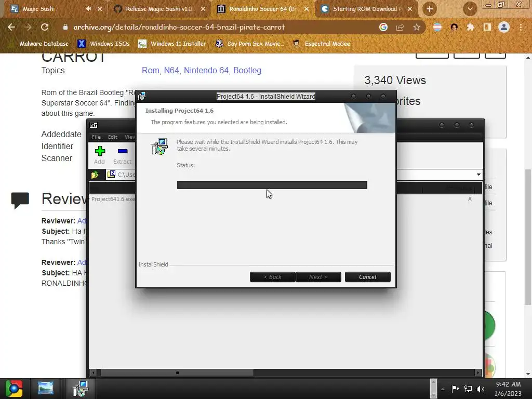Open the 7-Zip File menu

click(x=96, y=137)
